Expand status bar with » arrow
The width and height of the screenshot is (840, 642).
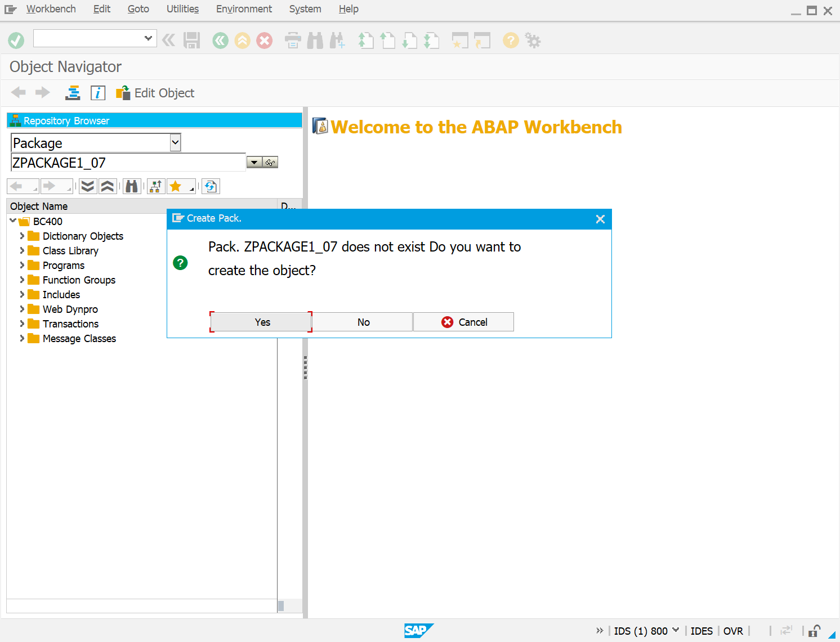[x=600, y=630]
